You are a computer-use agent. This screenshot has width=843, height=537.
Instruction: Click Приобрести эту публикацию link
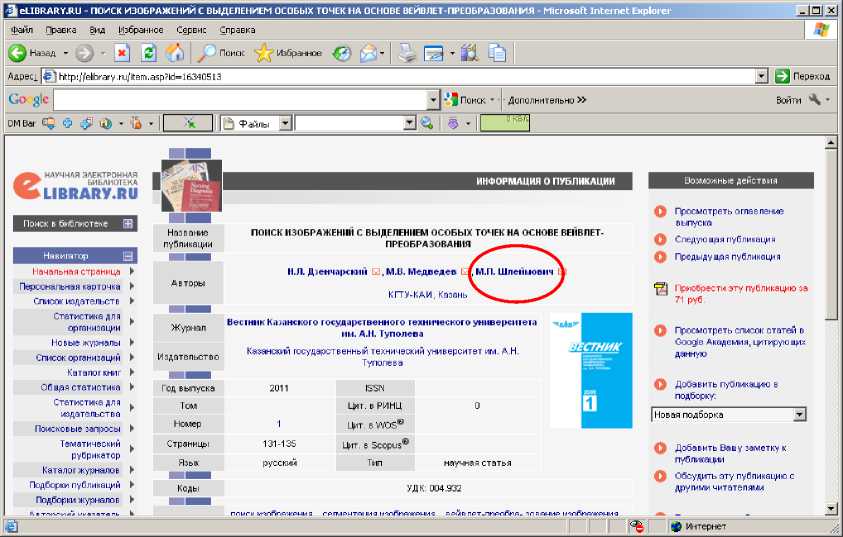click(741, 294)
